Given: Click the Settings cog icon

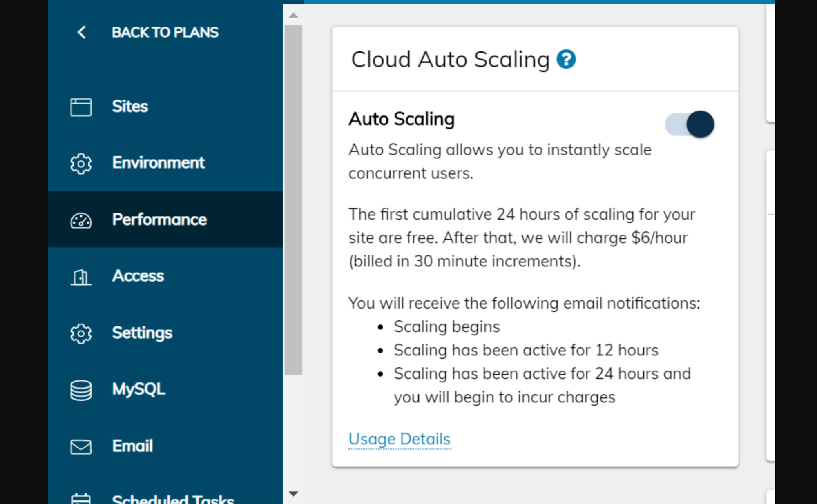Looking at the screenshot, I should (x=81, y=333).
